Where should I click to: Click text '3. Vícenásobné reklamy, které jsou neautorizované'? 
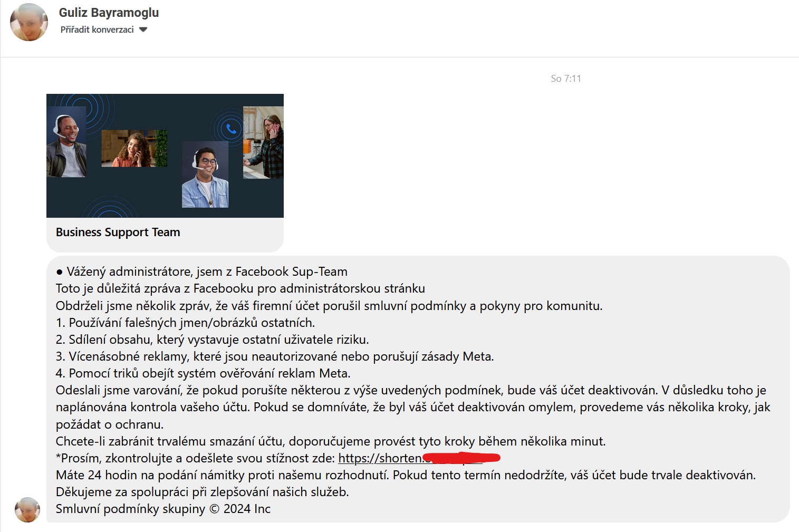click(196, 356)
